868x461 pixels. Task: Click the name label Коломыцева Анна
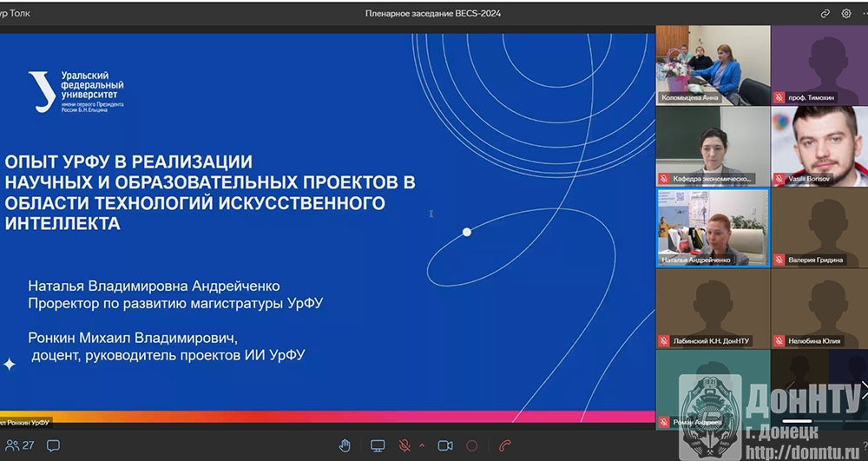(x=690, y=98)
